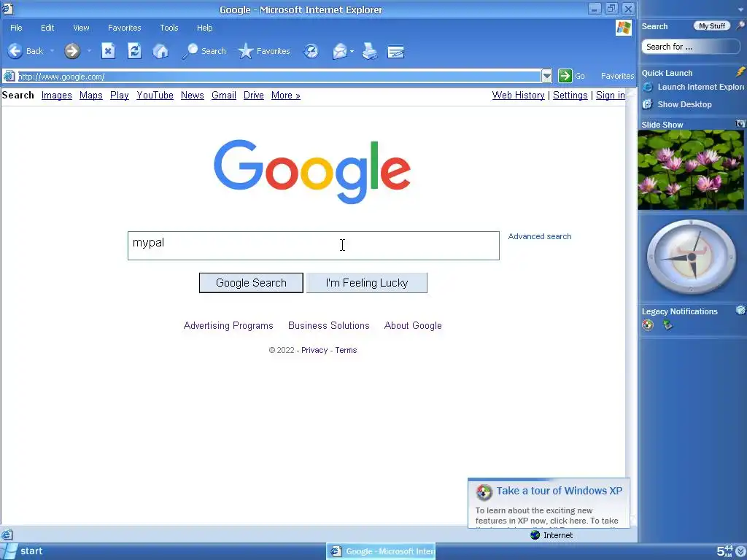Open the Start menu
The height and width of the screenshot is (560, 747).
pos(23,551)
